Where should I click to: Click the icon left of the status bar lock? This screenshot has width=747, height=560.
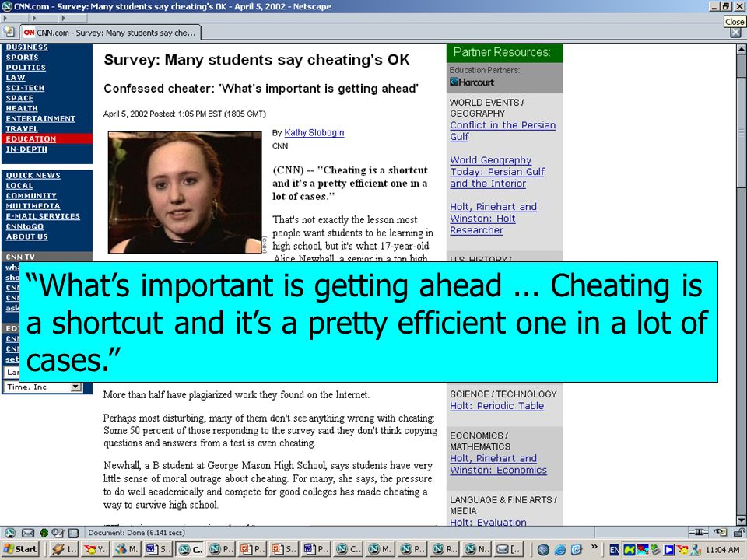[x=721, y=532]
